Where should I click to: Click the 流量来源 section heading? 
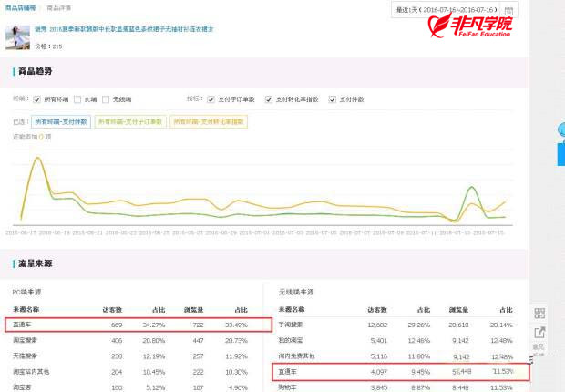[36, 263]
